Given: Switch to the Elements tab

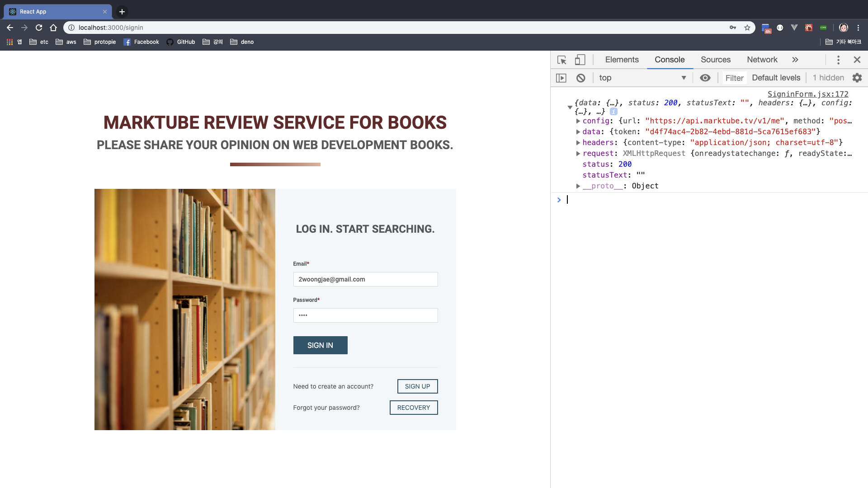Looking at the screenshot, I should [x=622, y=60].
